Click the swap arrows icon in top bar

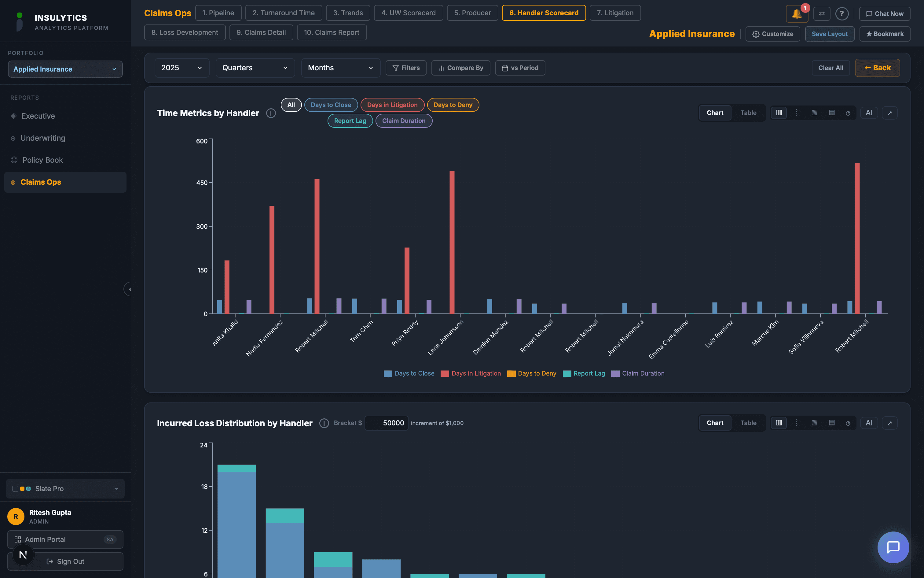[822, 14]
